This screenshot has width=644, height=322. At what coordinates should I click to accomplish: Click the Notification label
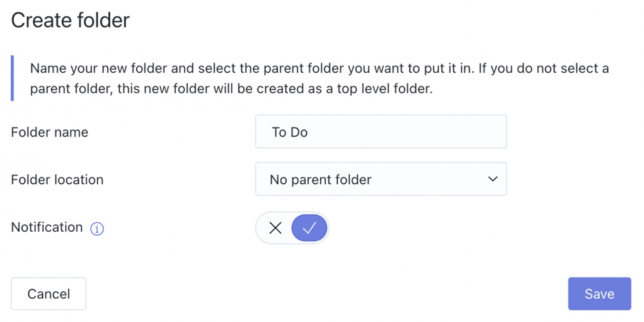[47, 227]
